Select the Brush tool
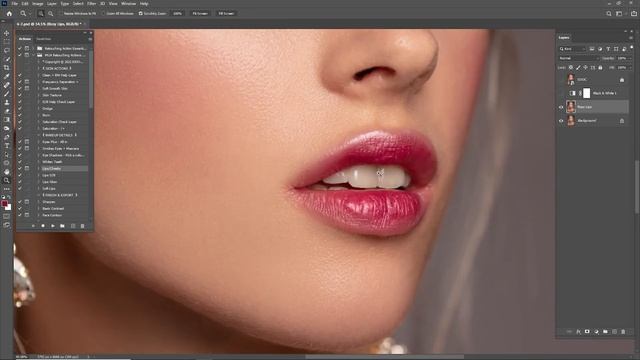This screenshot has height=360, width=640. pyautogui.click(x=7, y=94)
